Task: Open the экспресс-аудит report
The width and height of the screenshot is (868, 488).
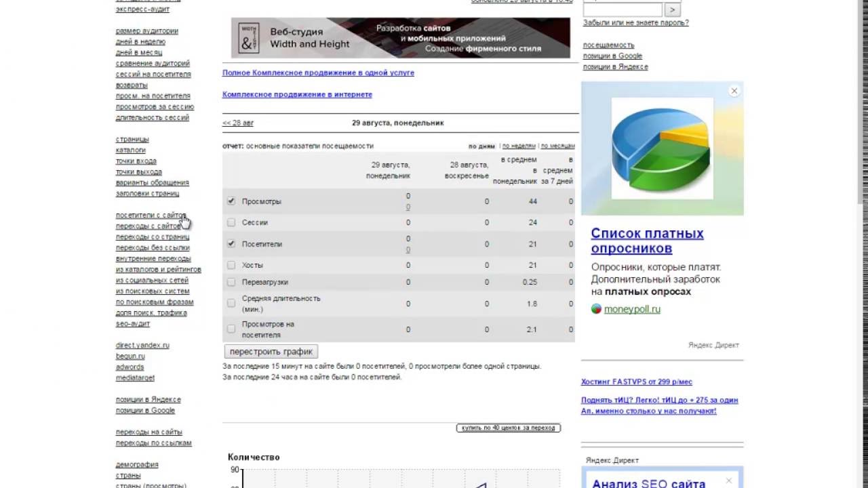Action: tap(142, 9)
